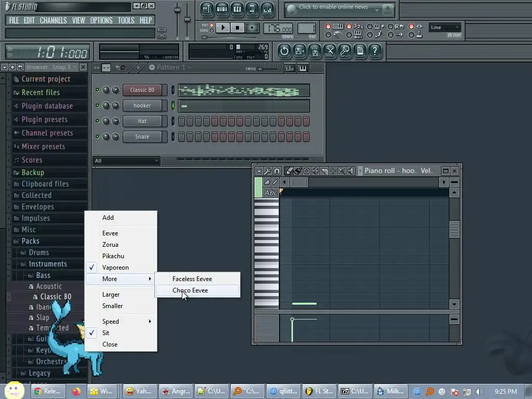Mute the Hat channel green light
Screen dimensions: 532x399
point(97,121)
